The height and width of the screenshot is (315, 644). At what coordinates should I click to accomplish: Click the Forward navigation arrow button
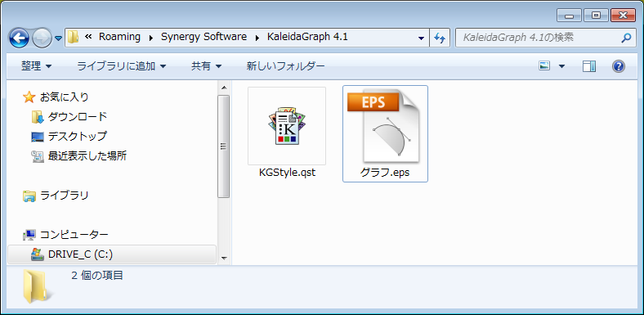42,38
